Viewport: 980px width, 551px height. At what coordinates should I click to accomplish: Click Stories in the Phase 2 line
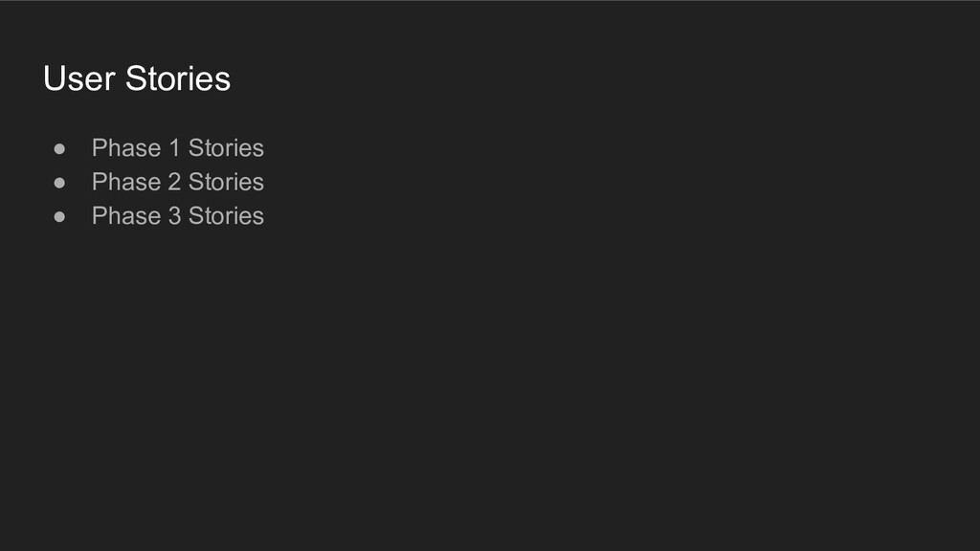click(226, 182)
